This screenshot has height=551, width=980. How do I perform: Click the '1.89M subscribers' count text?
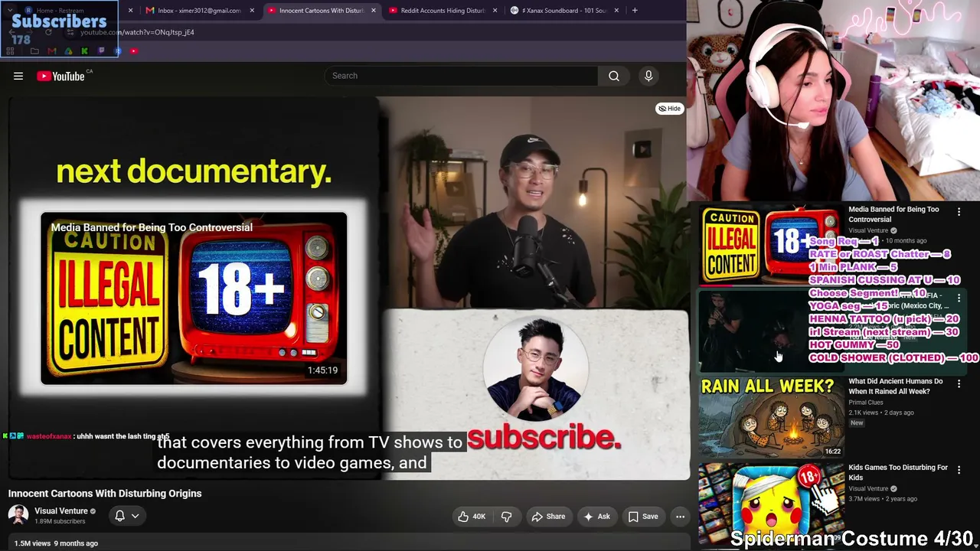click(x=60, y=522)
